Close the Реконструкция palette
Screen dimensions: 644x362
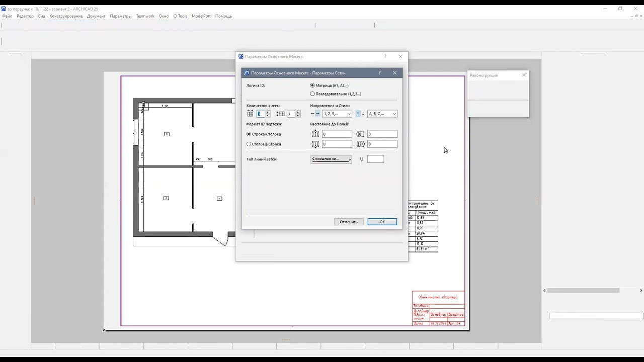524,75
